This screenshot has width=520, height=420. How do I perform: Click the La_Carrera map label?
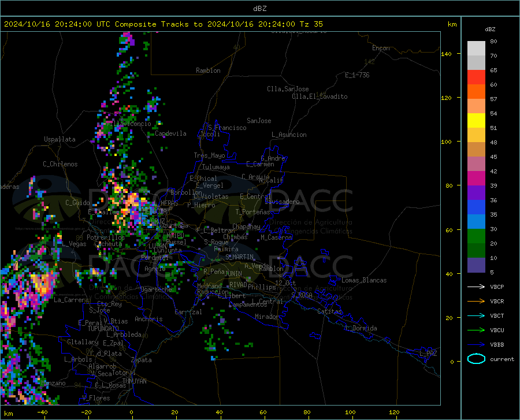71,300
